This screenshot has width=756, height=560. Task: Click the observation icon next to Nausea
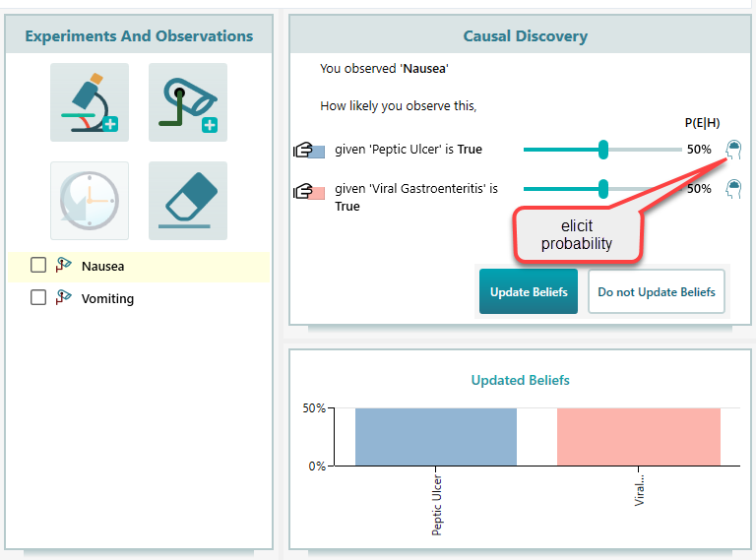click(65, 266)
